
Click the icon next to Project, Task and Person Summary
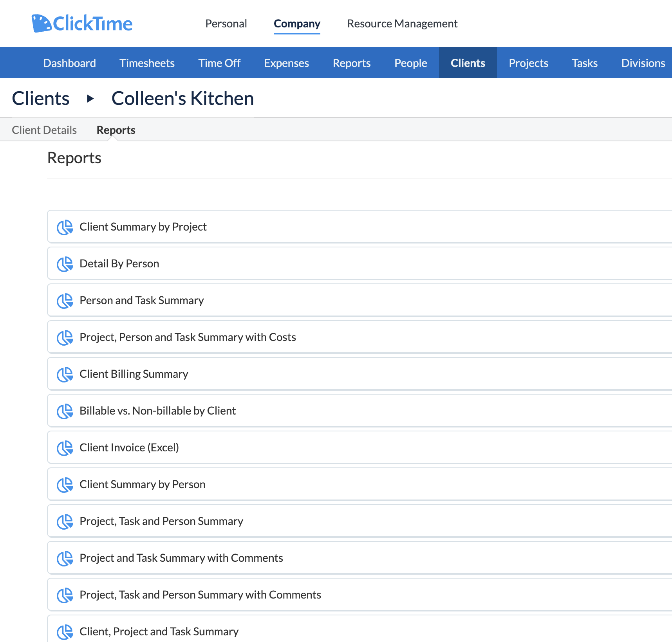click(65, 521)
